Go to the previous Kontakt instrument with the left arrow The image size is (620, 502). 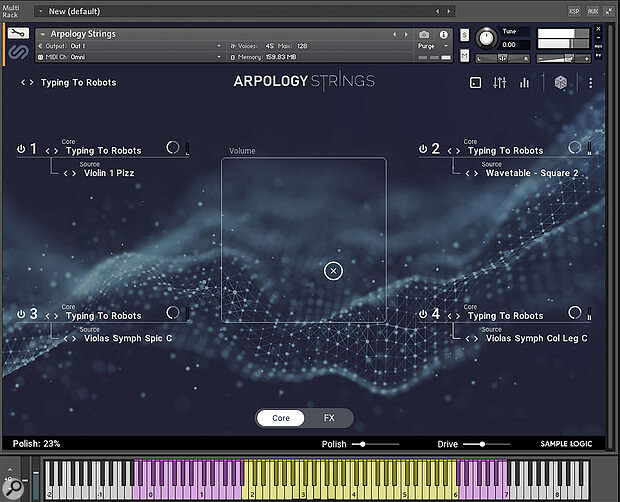click(395, 35)
